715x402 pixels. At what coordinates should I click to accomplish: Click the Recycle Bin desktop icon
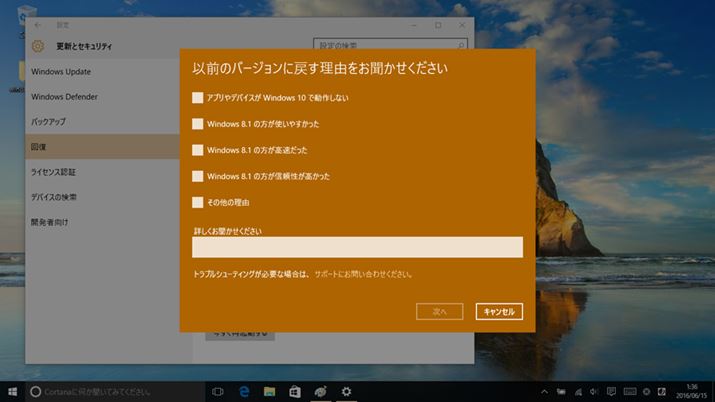click(x=26, y=14)
